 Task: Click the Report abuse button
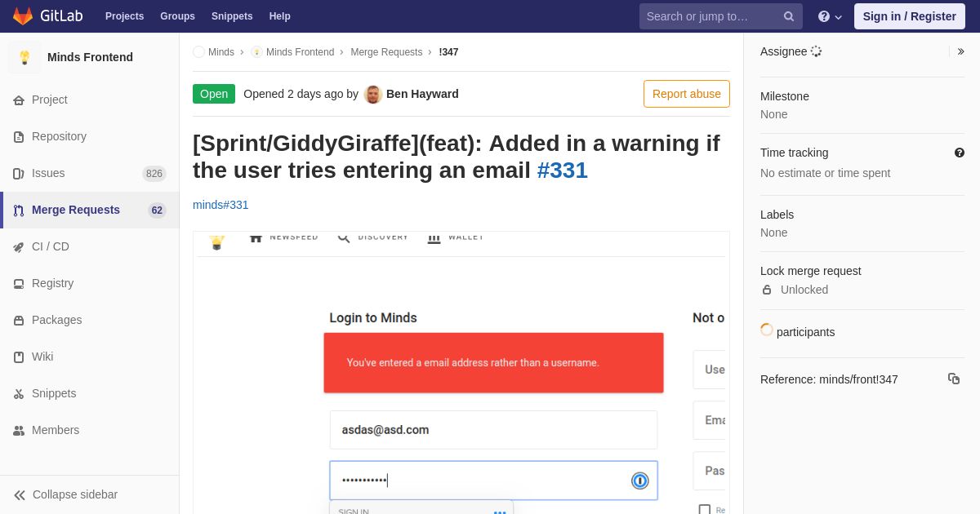click(687, 94)
